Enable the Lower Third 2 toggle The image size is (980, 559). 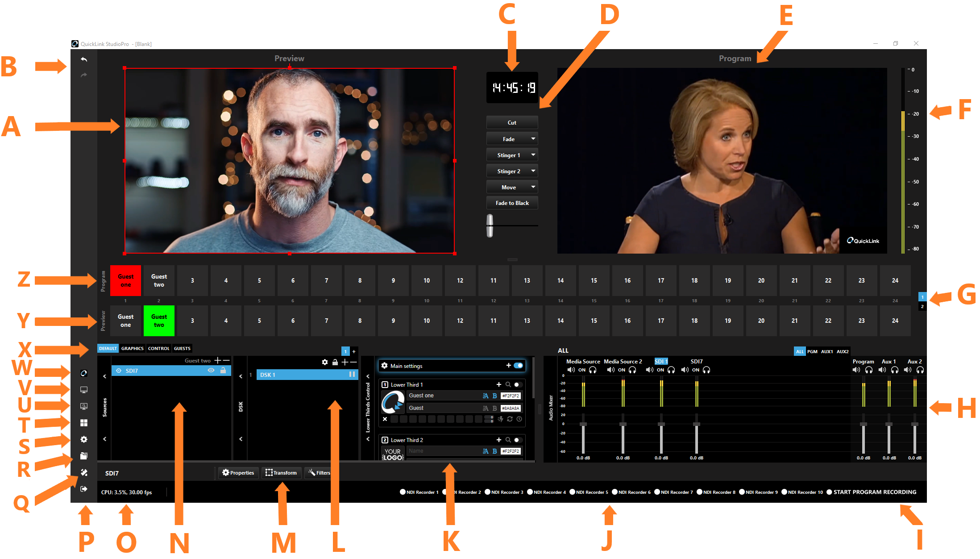[x=517, y=440]
